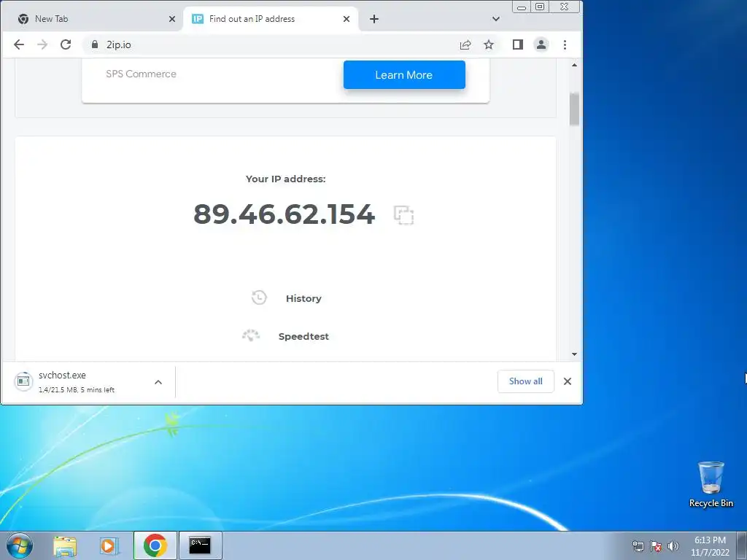Open the Chrome profile avatar
Viewport: 747px width, 560px height.
(541, 44)
